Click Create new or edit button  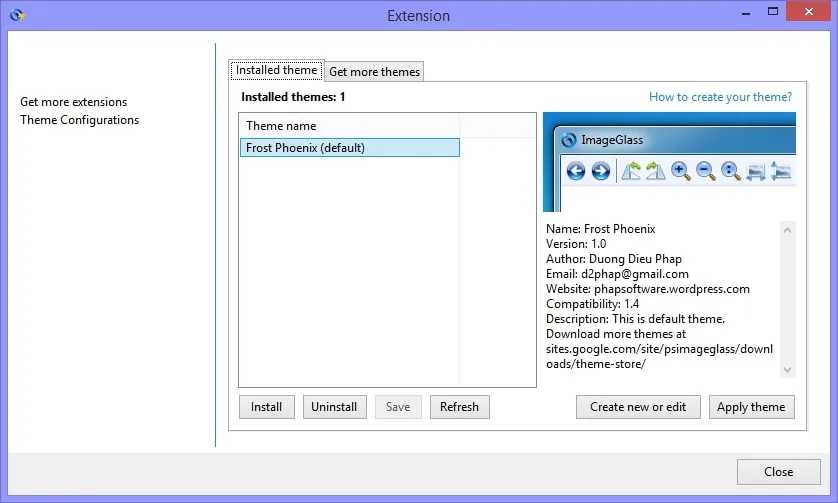click(x=638, y=407)
